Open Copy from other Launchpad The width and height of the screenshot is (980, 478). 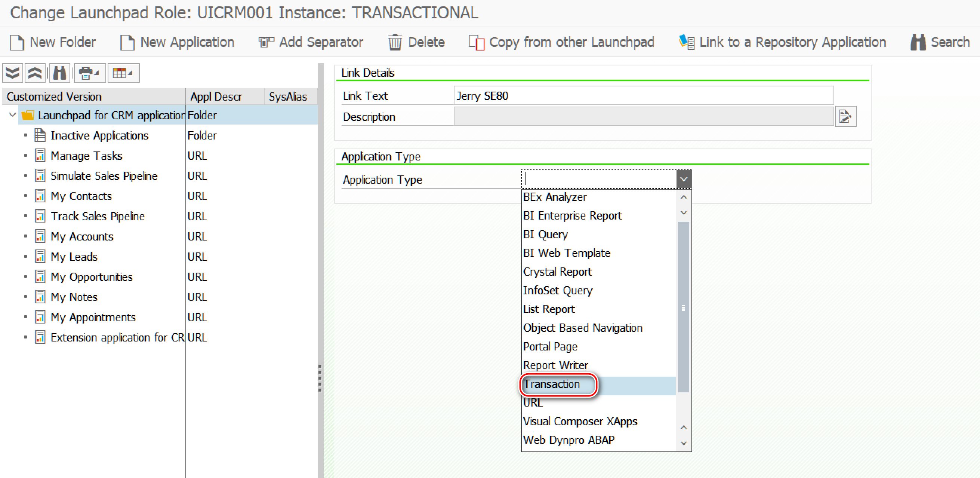(561, 42)
